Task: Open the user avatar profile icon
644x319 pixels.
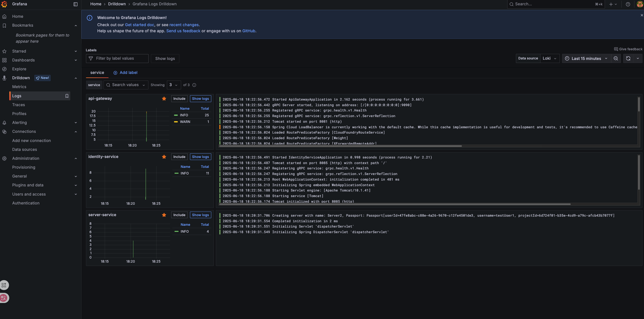Action: click(x=639, y=4)
